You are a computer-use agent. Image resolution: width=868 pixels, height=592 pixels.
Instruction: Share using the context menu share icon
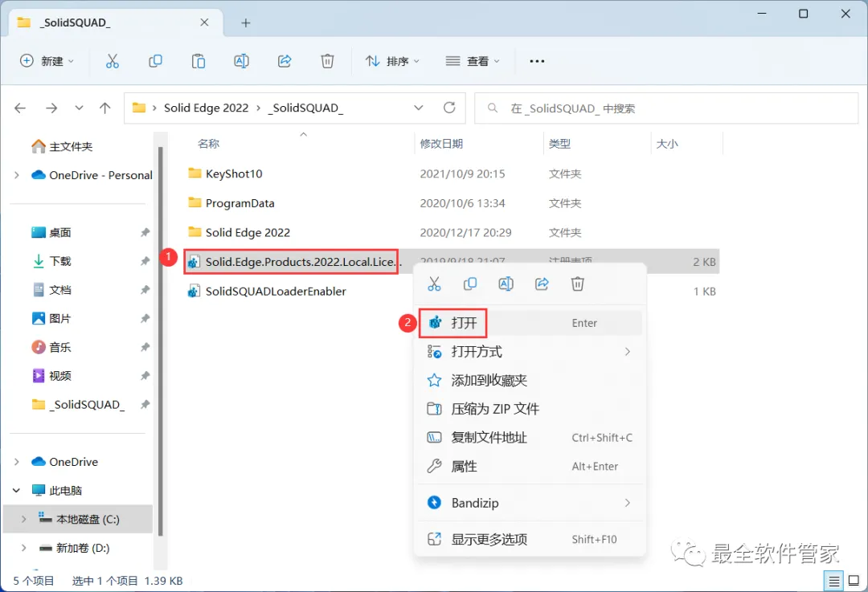pos(542,284)
